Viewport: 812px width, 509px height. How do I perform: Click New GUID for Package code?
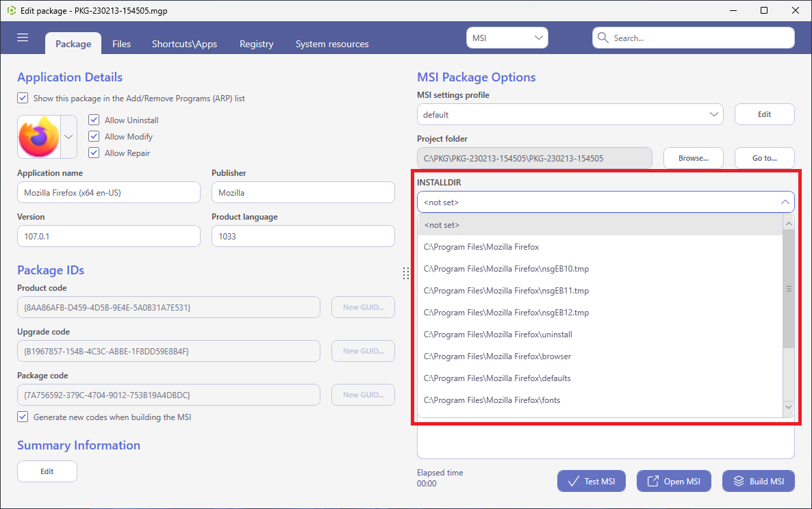(x=363, y=395)
